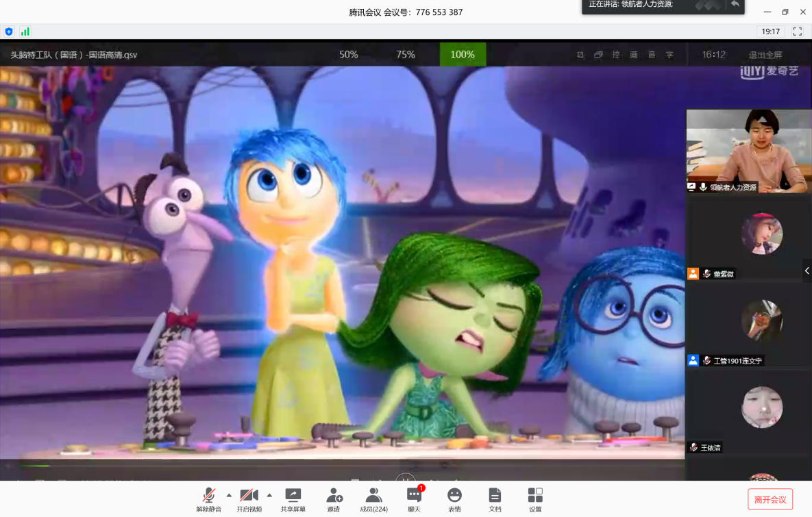Viewport: 812px width, 517px height.
Task: Select participant 王依洁 avatar tile
Action: [x=762, y=407]
